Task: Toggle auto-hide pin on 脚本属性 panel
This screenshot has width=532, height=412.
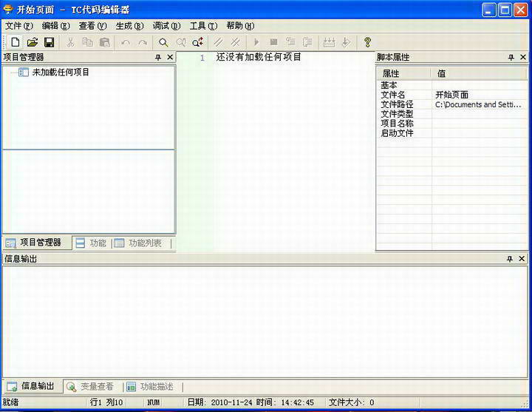Action: tap(511, 57)
